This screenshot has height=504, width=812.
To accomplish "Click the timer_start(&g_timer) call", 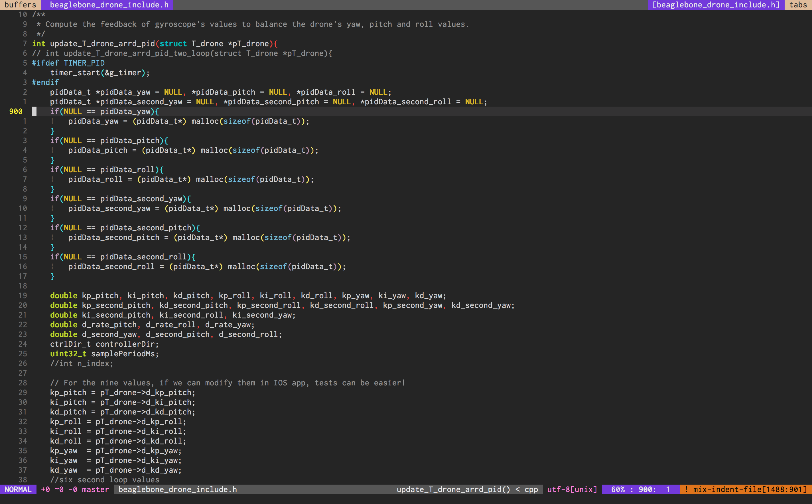I will (x=100, y=73).
